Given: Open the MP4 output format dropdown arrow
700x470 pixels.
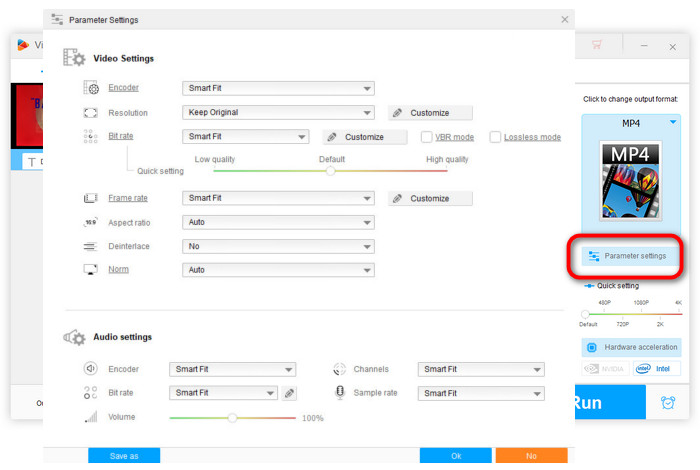Looking at the screenshot, I should coord(673,122).
